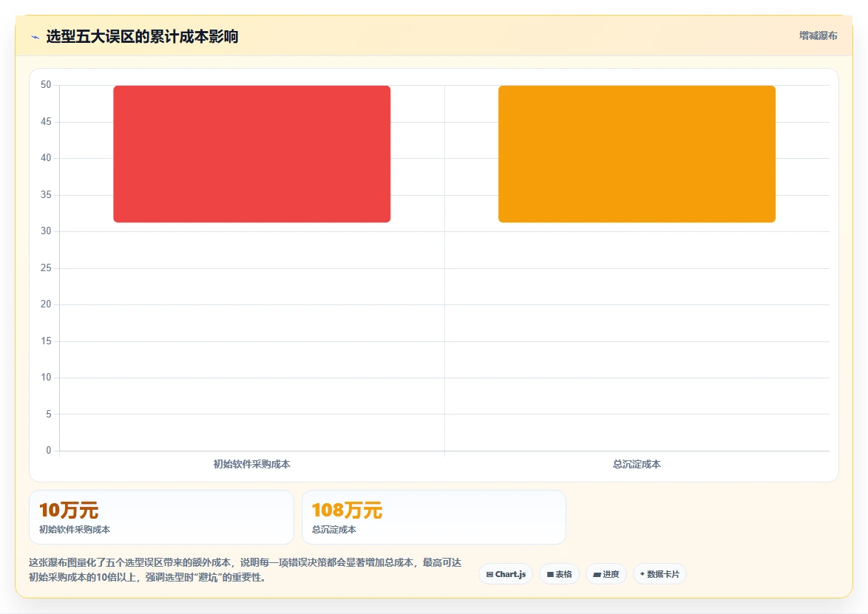Click the x-axis label 初始软件采购成本
Viewport: 868px width, 614px height.
click(252, 464)
